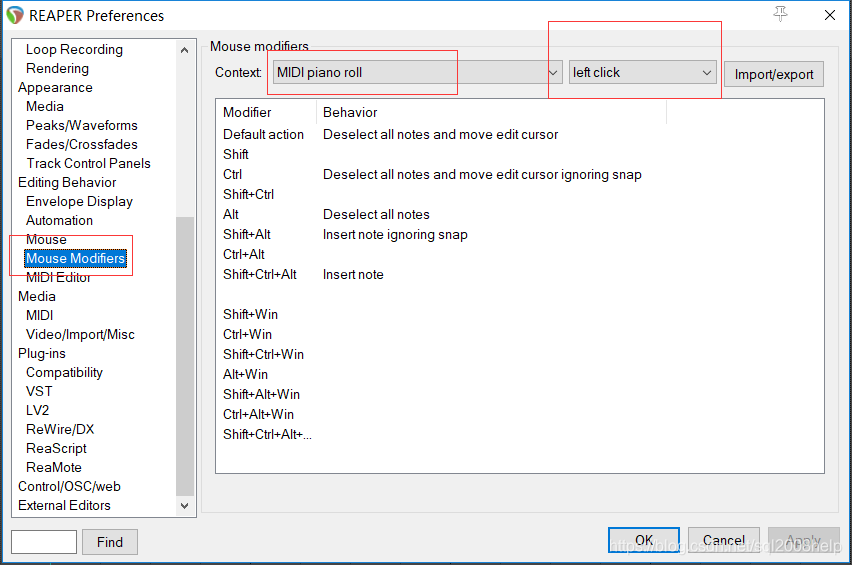The height and width of the screenshot is (565, 852).
Task: Select the Shift+Ctrl modifier row
Action: click(x=519, y=194)
